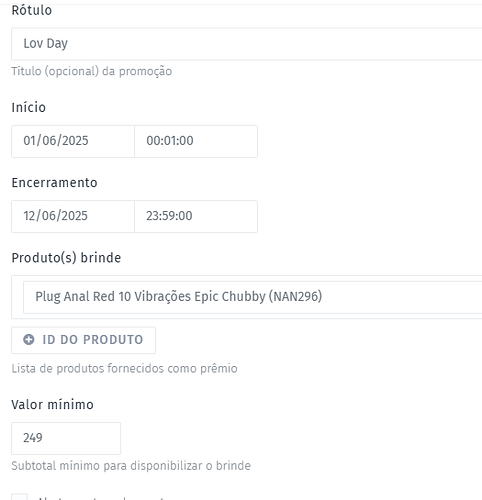Click the gift product field ending in NAN296
The width and height of the screenshot is (482, 500).
click(253, 297)
